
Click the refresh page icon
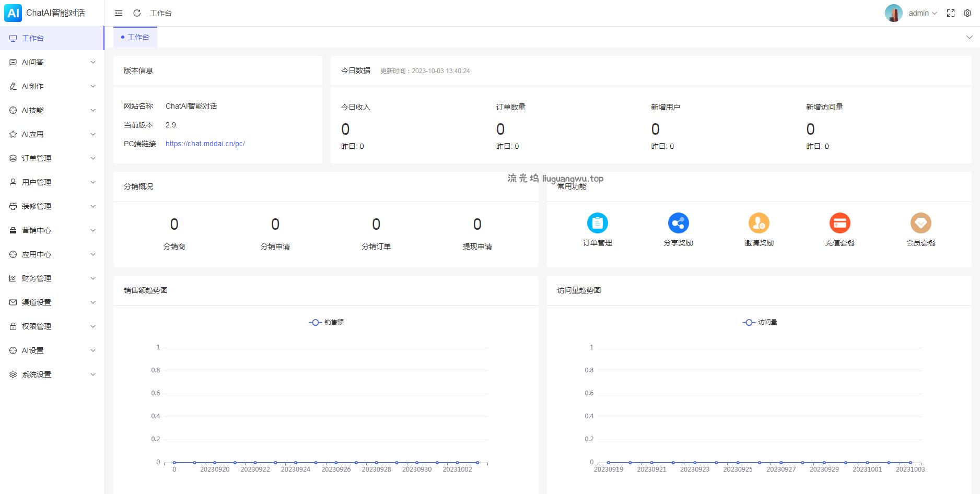point(137,13)
